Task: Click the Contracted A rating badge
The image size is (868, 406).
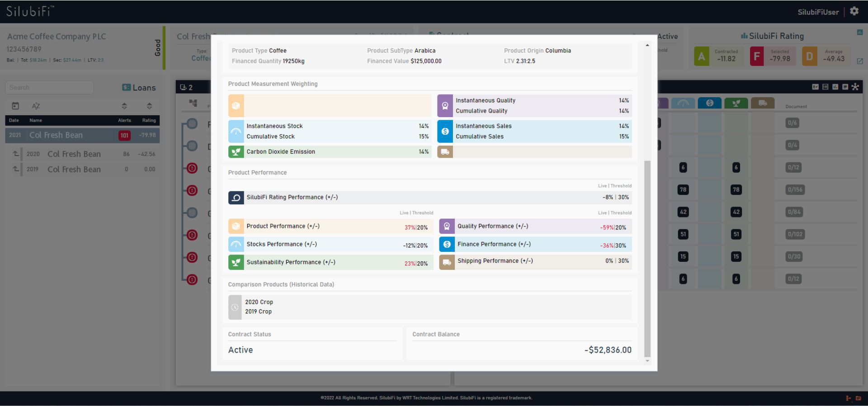Action: pyautogui.click(x=702, y=57)
